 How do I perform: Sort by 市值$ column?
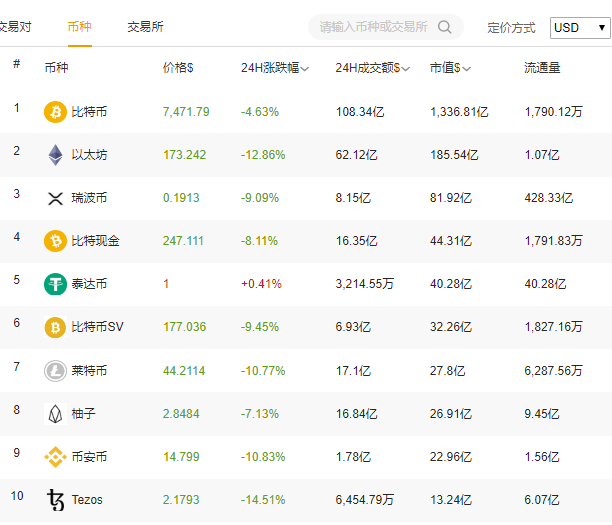[x=450, y=68]
